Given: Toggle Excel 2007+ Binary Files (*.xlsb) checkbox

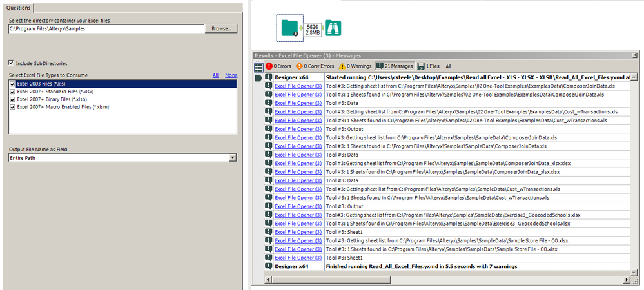Looking at the screenshot, I should pos(12,99).
